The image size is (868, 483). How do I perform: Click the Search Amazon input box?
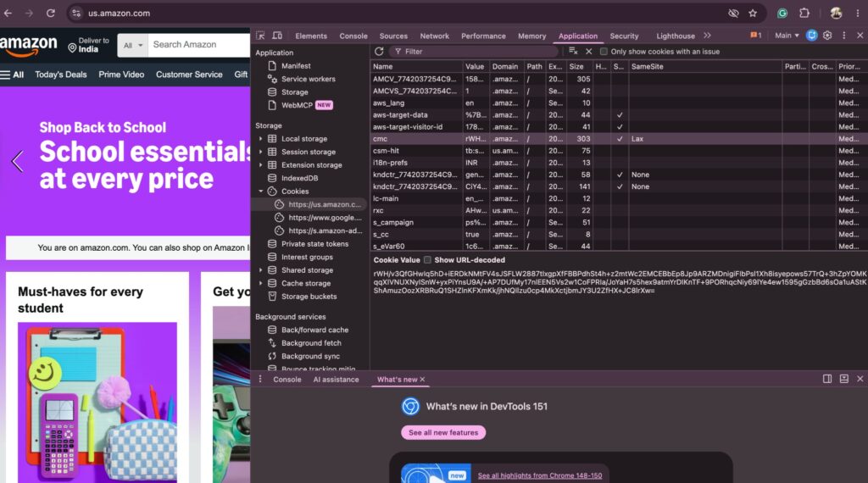[x=199, y=45]
